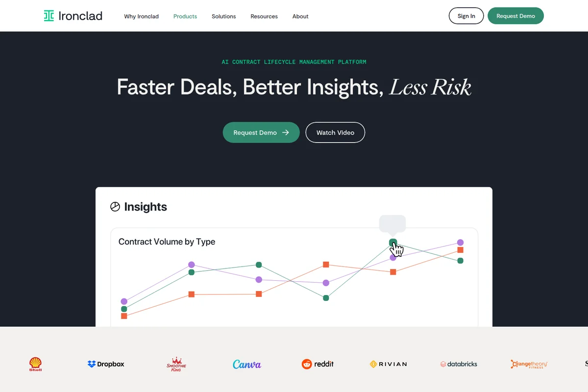Image resolution: width=588 pixels, height=392 pixels.
Task: Select the highlighted green chart data point
Action: point(393,243)
